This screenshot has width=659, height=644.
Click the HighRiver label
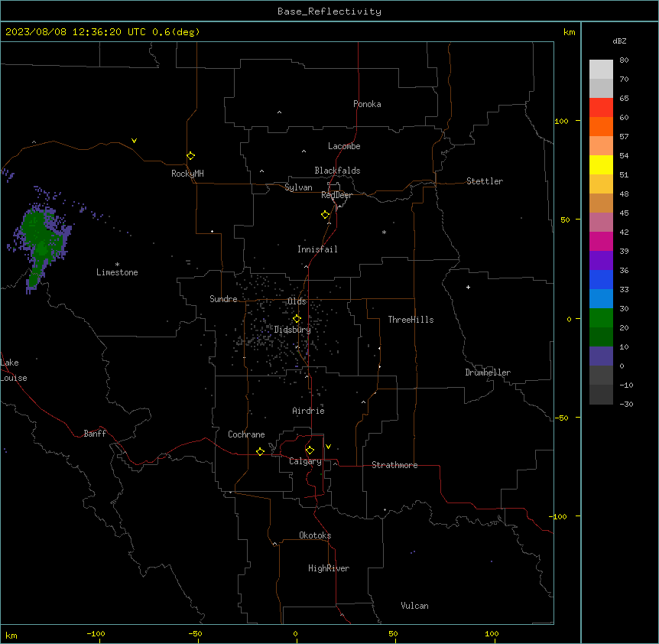[329, 568]
